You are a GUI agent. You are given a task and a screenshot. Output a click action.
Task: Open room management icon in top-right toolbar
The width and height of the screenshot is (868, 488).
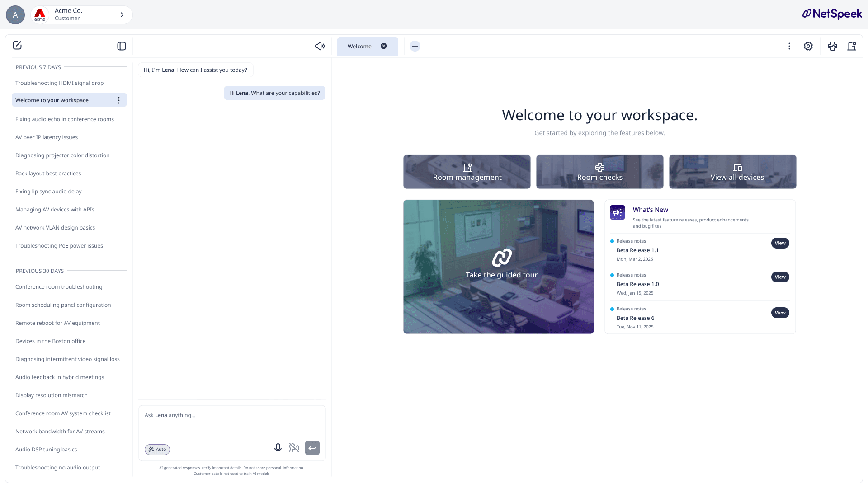click(852, 46)
